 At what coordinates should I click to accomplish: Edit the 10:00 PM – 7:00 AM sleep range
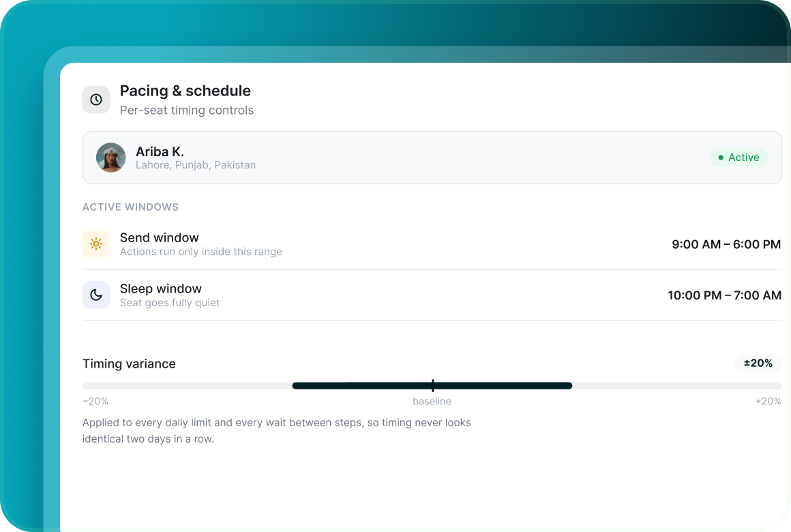[x=724, y=295]
